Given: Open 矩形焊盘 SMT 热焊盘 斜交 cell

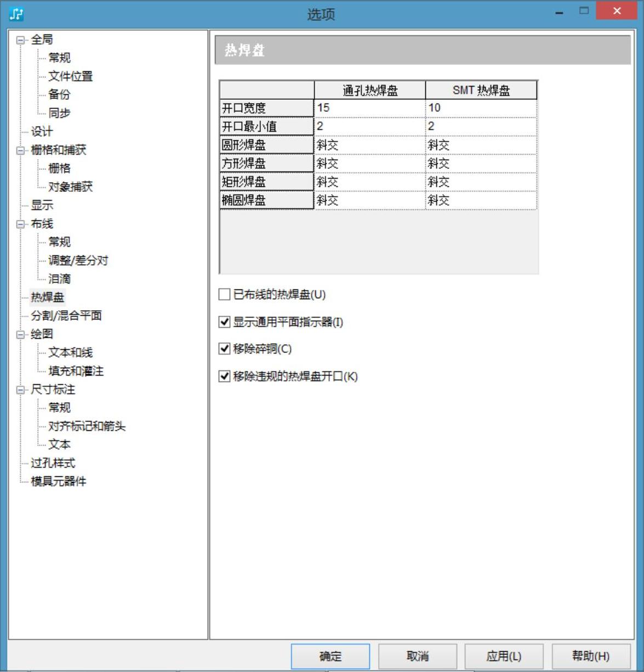Looking at the screenshot, I should point(481,182).
